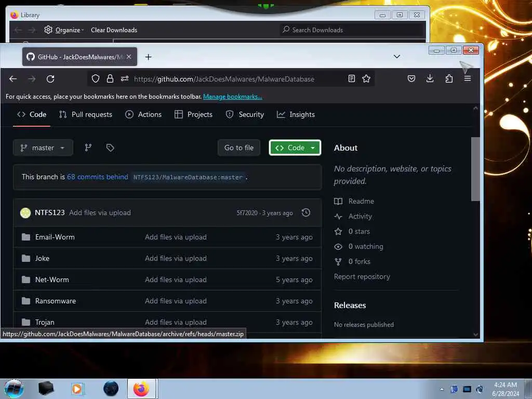Screen dimensions: 532x399
Task: Click the NTFS123 avatar image
Action: 25,212
